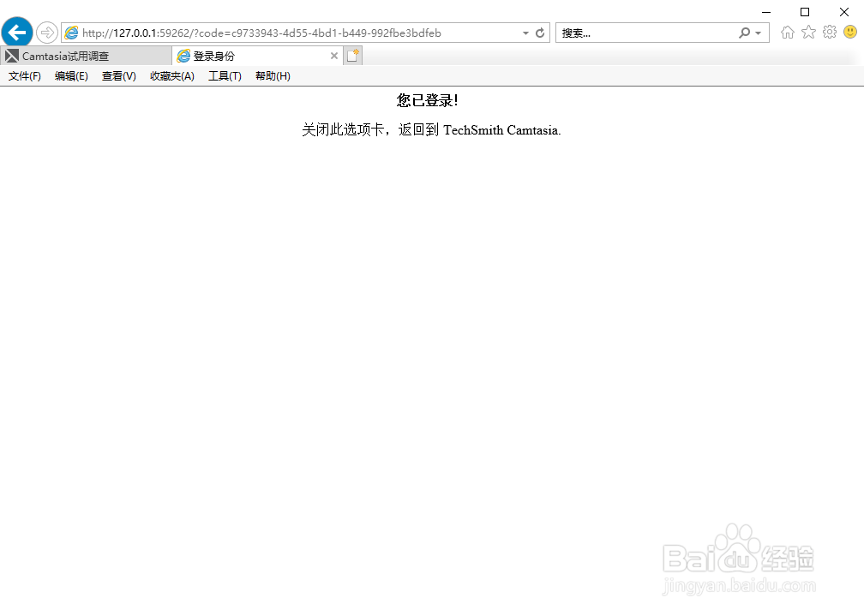Open Favorites via the star icon
The image size is (864, 616).
pyautogui.click(x=808, y=33)
